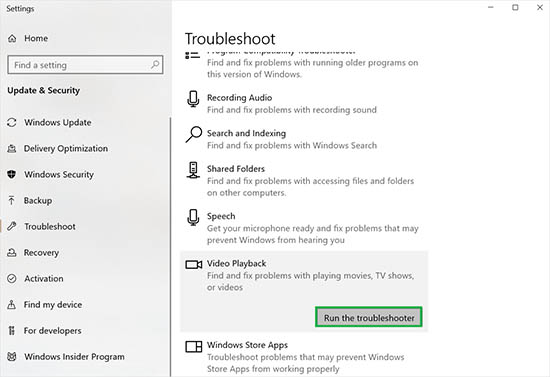Click the sidebar vertical scrollbar

[x=171, y=247]
